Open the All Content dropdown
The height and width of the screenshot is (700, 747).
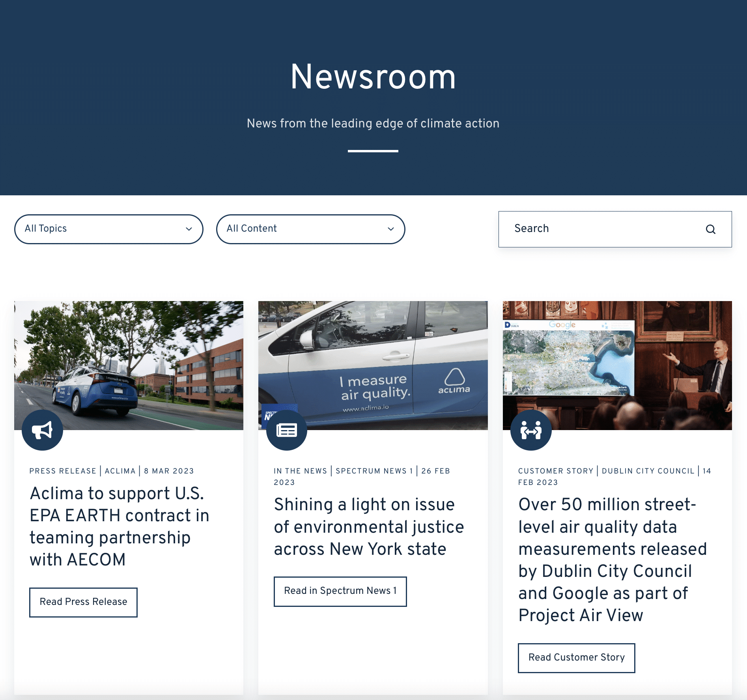[x=310, y=229]
